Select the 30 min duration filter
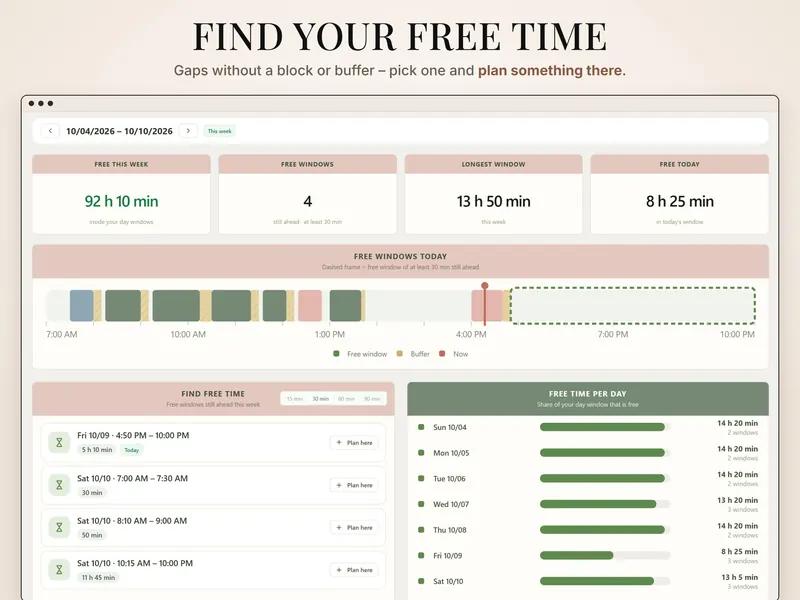 pyautogui.click(x=320, y=399)
